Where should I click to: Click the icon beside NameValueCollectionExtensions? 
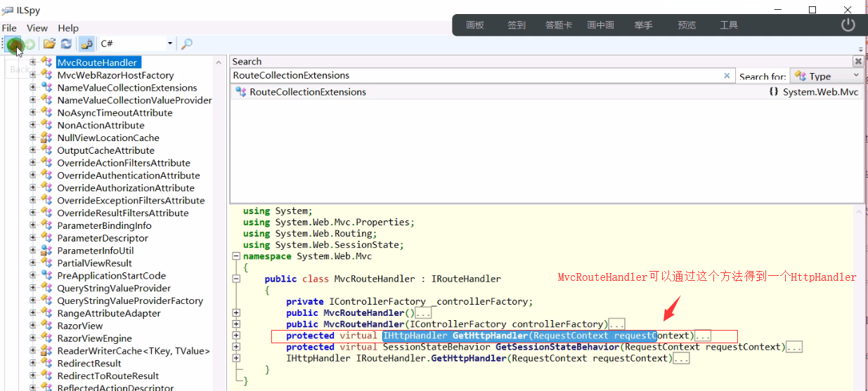46,88
